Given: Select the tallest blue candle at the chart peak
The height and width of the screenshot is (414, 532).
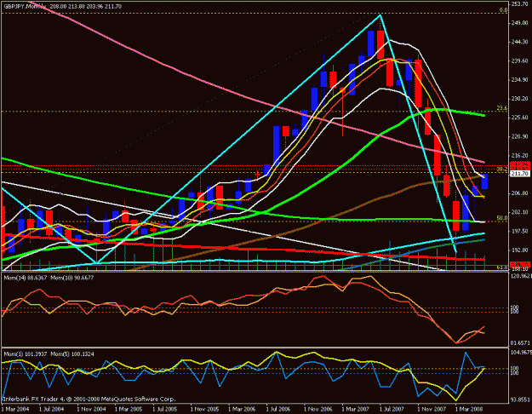Looking at the screenshot, I should [x=371, y=43].
